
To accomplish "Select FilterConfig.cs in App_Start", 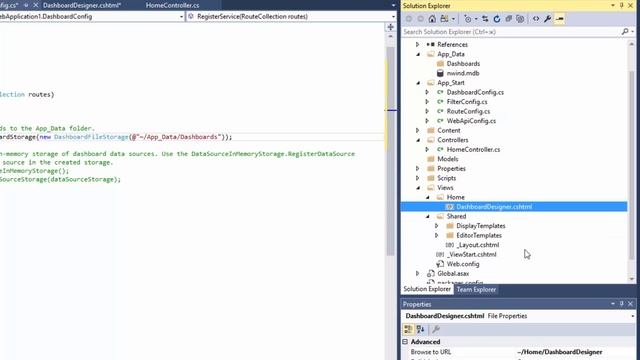I will point(467,102).
